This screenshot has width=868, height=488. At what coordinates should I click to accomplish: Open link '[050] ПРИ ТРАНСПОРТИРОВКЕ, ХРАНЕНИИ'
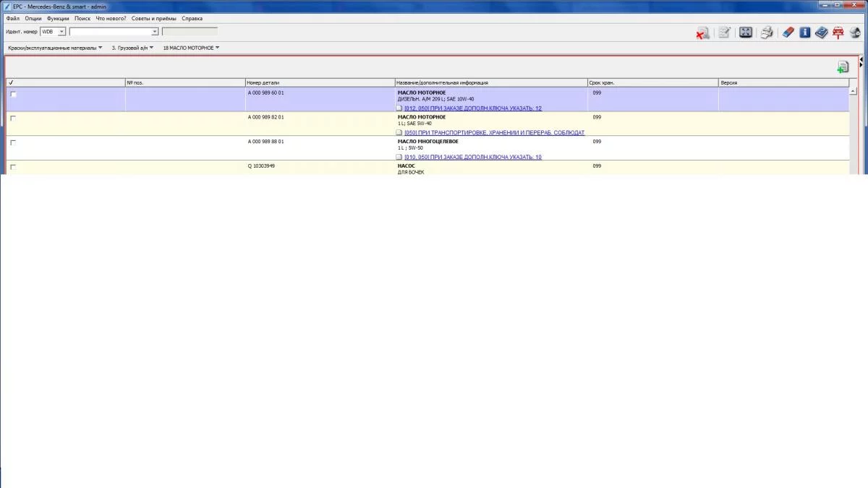point(494,133)
